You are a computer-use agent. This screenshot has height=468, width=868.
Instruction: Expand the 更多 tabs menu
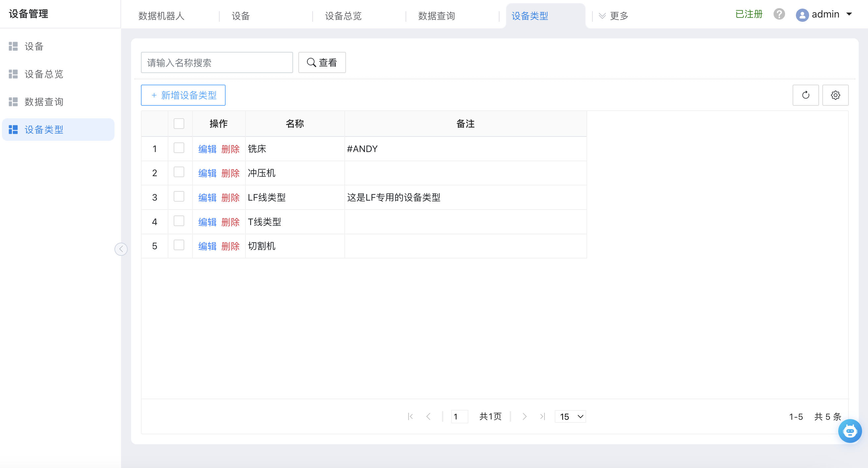click(614, 16)
